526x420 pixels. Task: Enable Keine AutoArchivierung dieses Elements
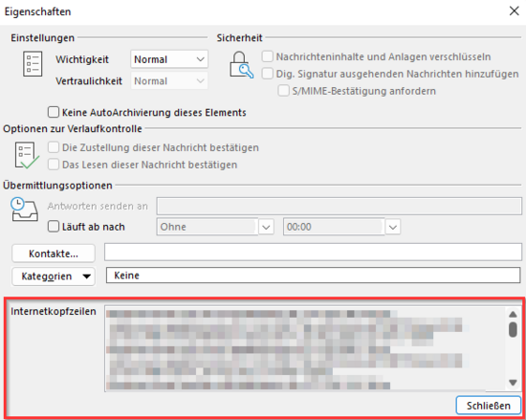54,112
